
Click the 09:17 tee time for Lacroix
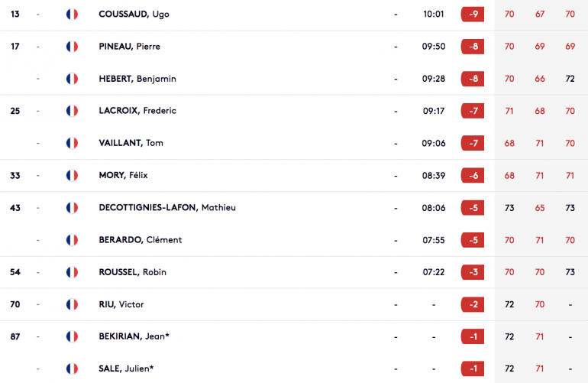pyautogui.click(x=434, y=111)
